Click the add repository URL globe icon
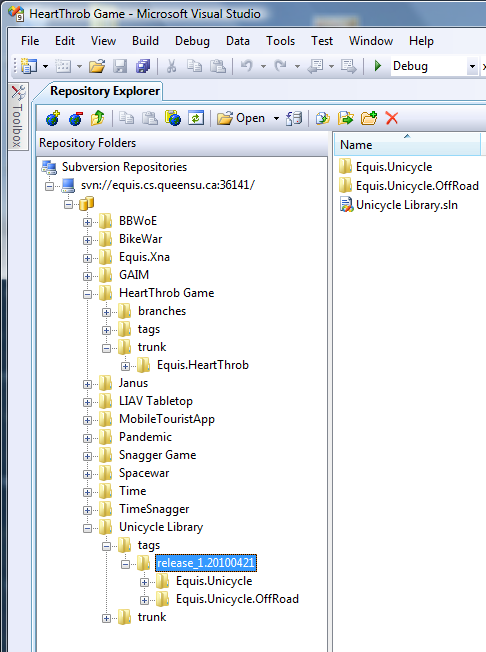This screenshot has height=652, width=486. [53, 119]
